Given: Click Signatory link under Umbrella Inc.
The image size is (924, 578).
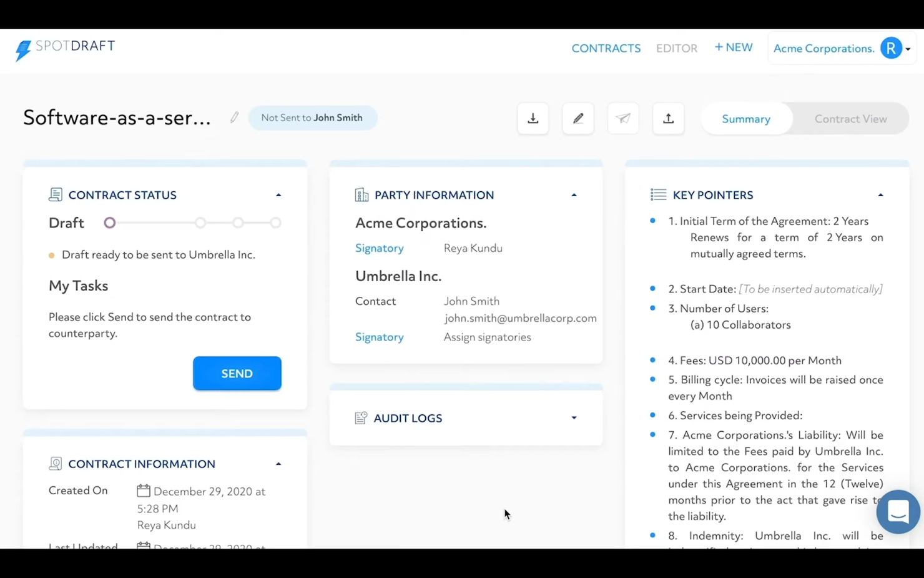Looking at the screenshot, I should pos(380,337).
